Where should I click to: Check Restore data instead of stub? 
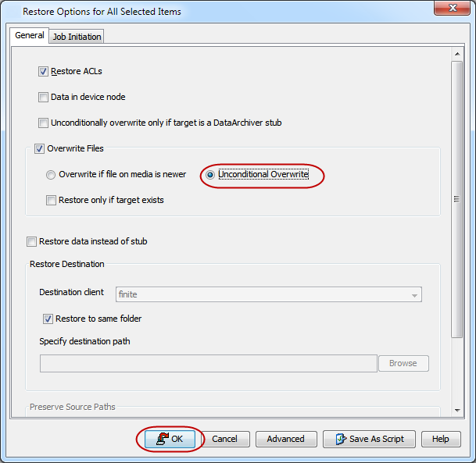pos(32,242)
